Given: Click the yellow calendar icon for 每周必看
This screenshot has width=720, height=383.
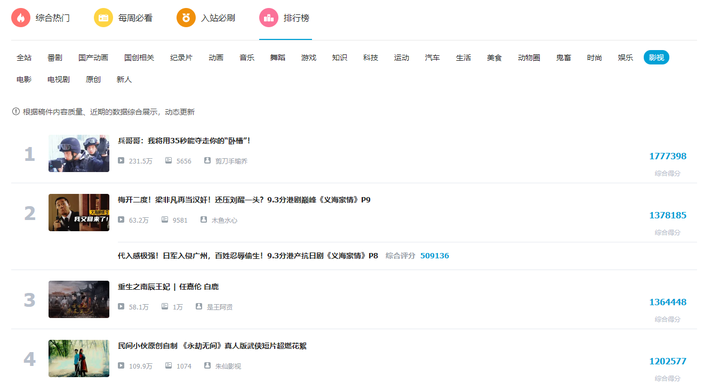Looking at the screenshot, I should pos(103,18).
